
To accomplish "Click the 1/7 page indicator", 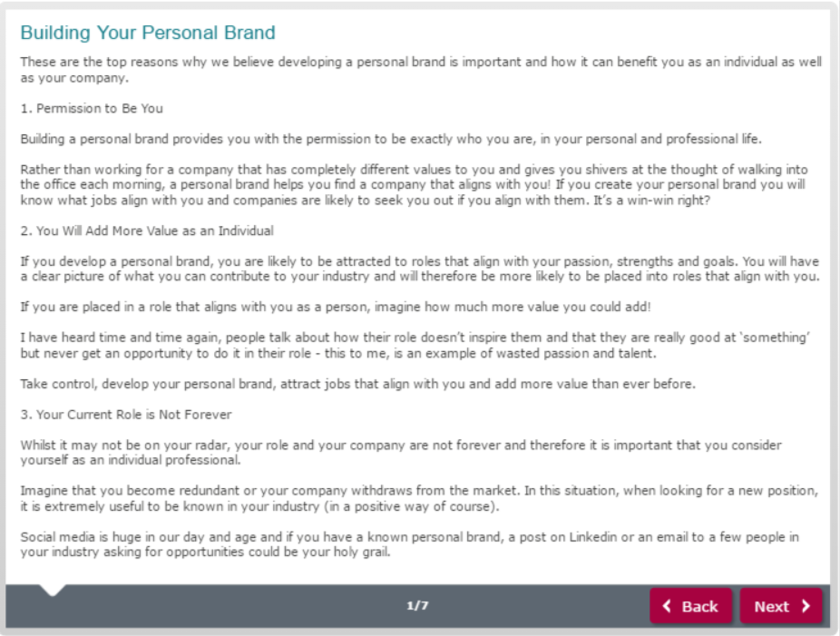I will click(417, 605).
